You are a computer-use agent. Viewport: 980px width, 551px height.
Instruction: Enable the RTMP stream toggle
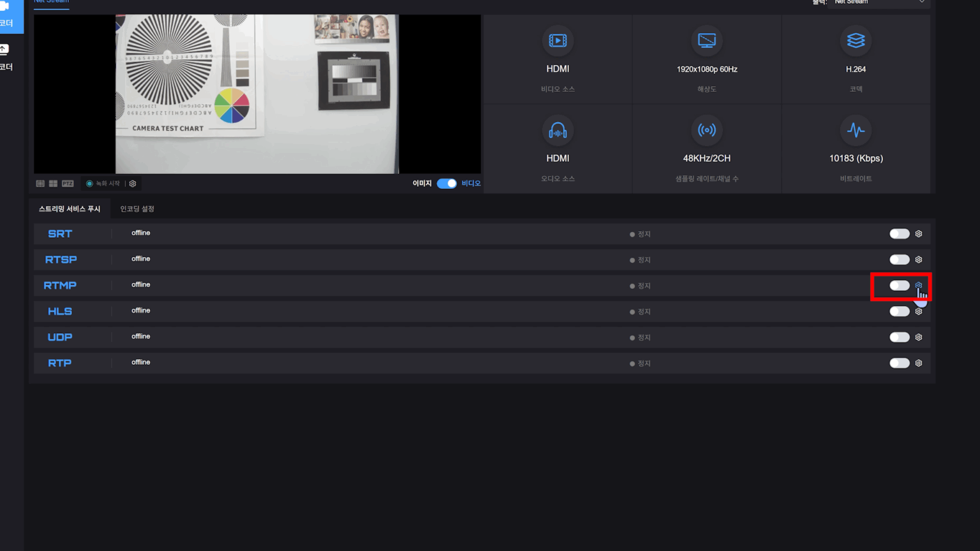tap(900, 286)
